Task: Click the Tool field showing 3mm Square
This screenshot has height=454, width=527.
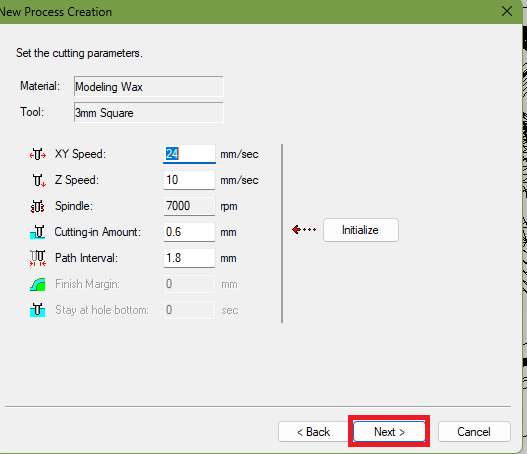Action: click(149, 113)
